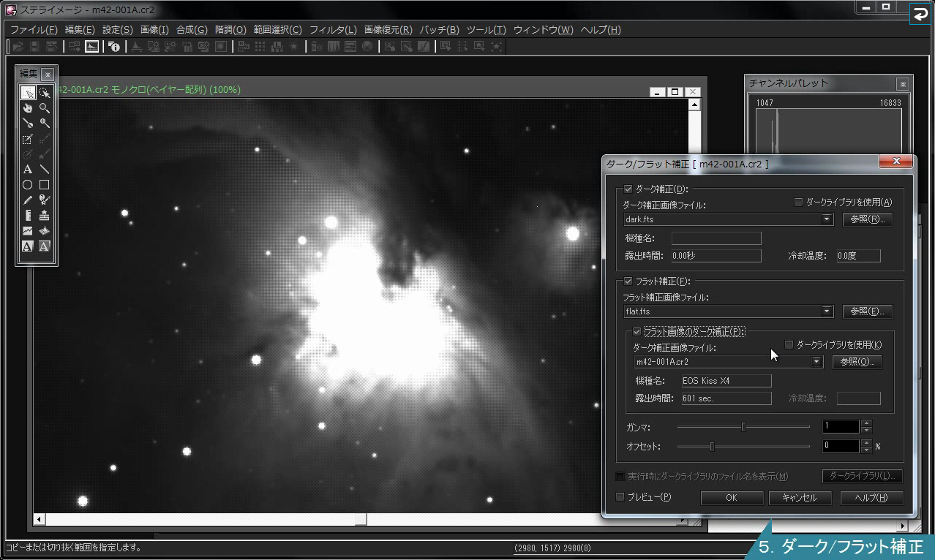The height and width of the screenshot is (560, 935).
Task: Click the オフセット value input field
Action: coord(840,446)
